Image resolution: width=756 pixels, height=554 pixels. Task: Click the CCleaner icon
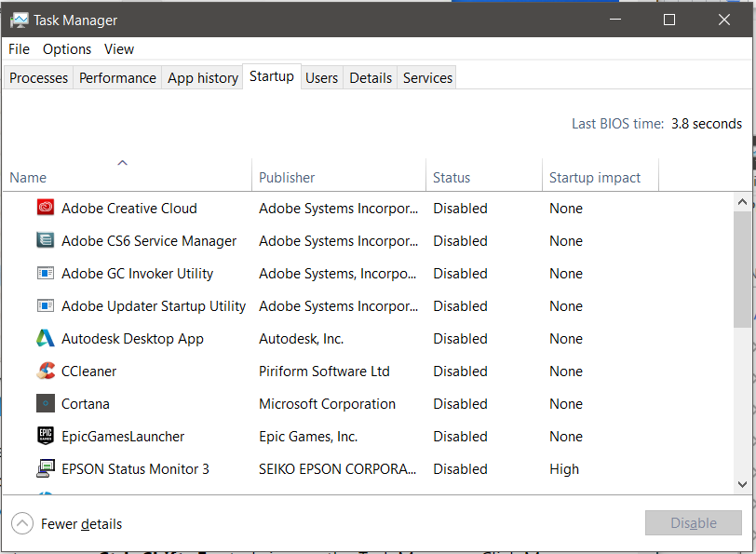tap(46, 371)
